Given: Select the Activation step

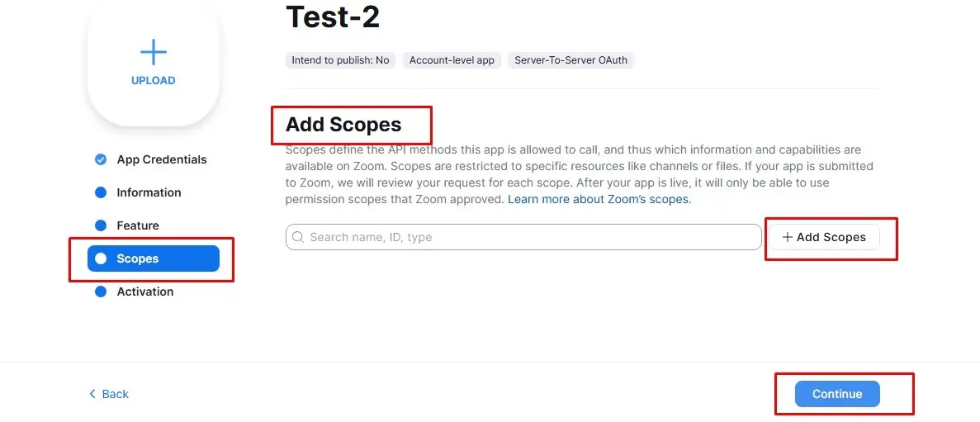Looking at the screenshot, I should coord(145,292).
